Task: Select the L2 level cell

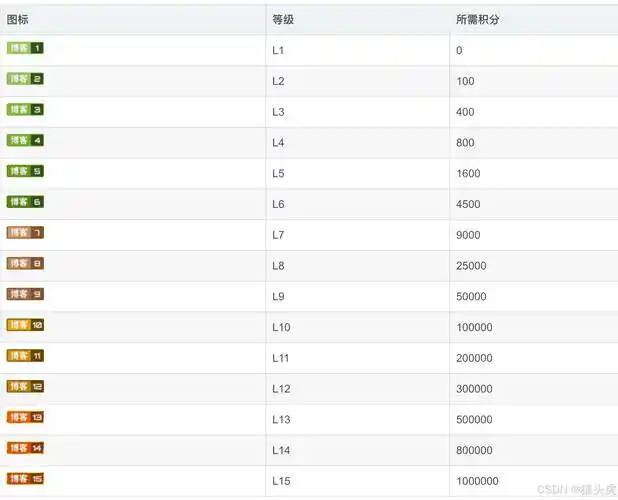Action: point(279,81)
